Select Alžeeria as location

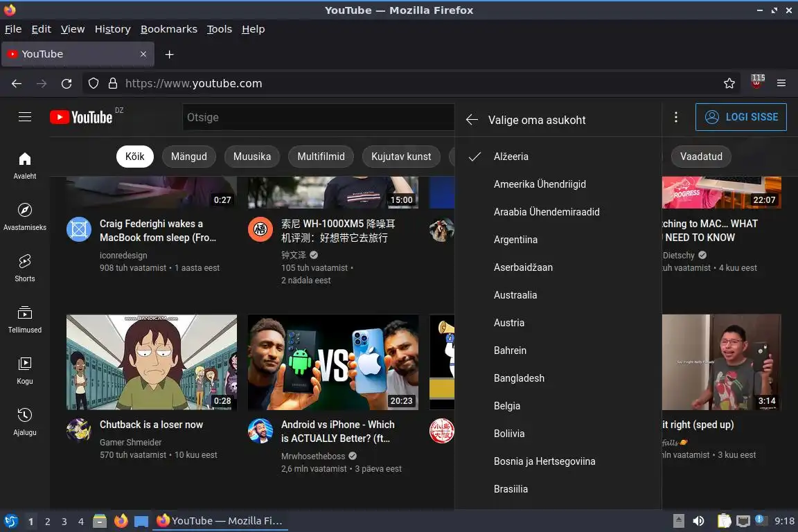[558, 157]
